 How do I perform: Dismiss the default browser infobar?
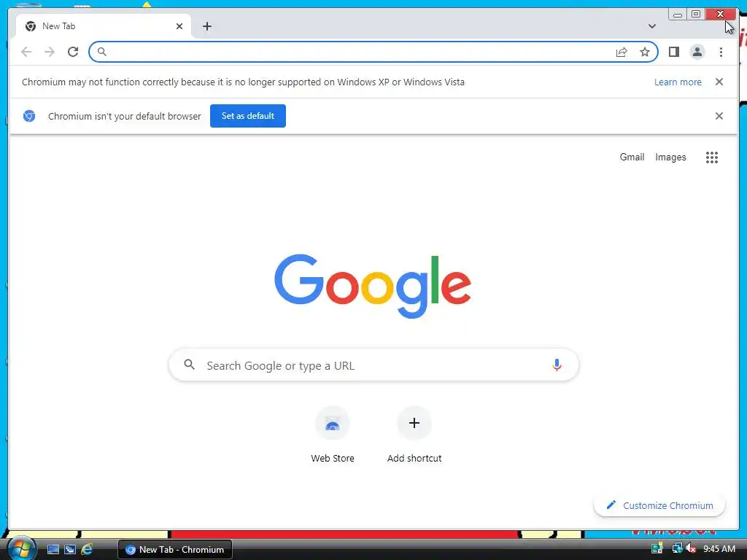click(x=719, y=116)
